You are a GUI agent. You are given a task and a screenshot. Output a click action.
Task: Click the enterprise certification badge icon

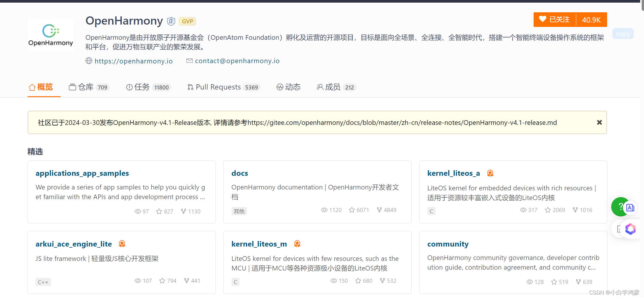point(171,21)
